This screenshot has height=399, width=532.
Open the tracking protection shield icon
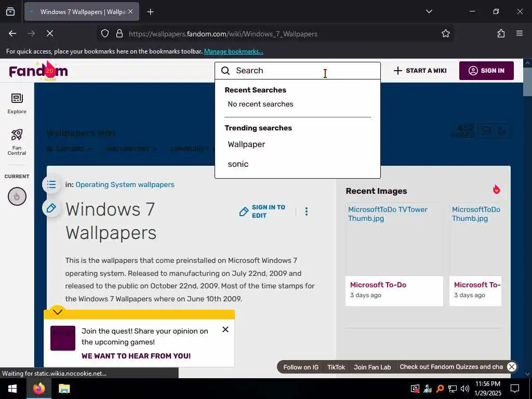coord(105,34)
